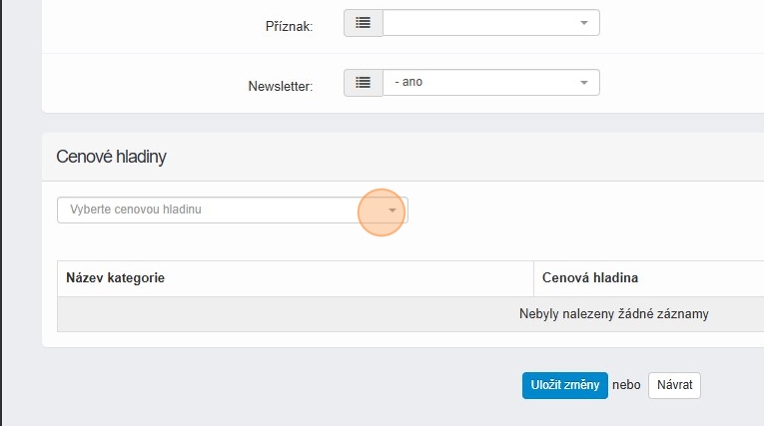Open the Newsletter select showing "- ano"
This screenshot has width=764, height=426.
coord(480,83)
